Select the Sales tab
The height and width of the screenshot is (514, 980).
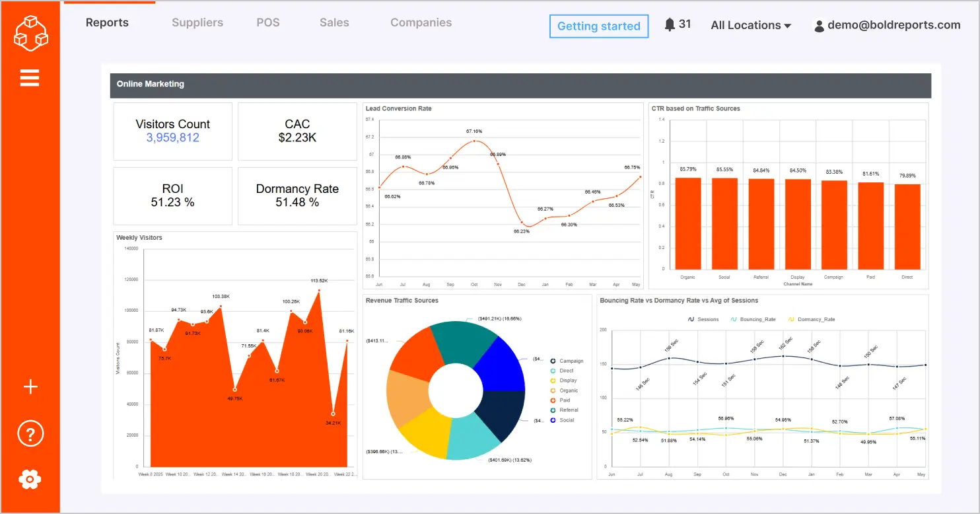tap(334, 22)
